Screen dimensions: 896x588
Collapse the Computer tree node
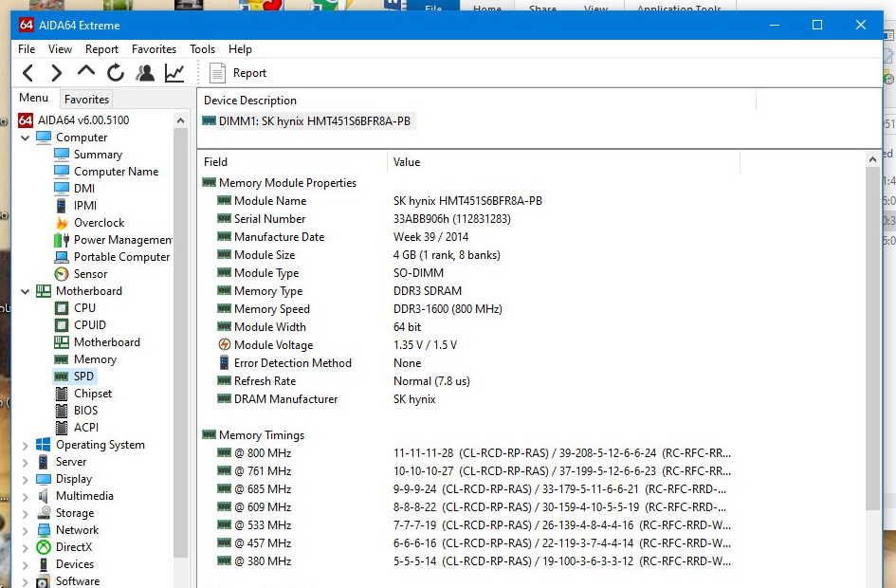[x=26, y=138]
